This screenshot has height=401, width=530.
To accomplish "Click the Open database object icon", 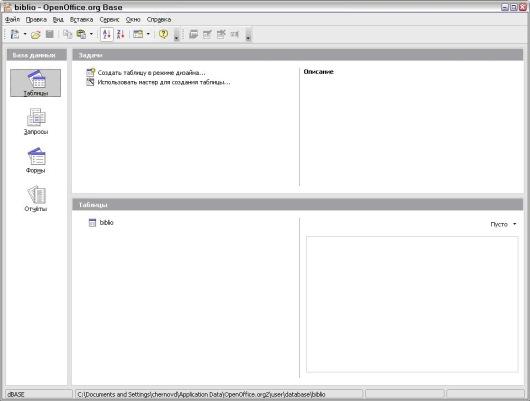I will pyautogui.click(x=194, y=34).
